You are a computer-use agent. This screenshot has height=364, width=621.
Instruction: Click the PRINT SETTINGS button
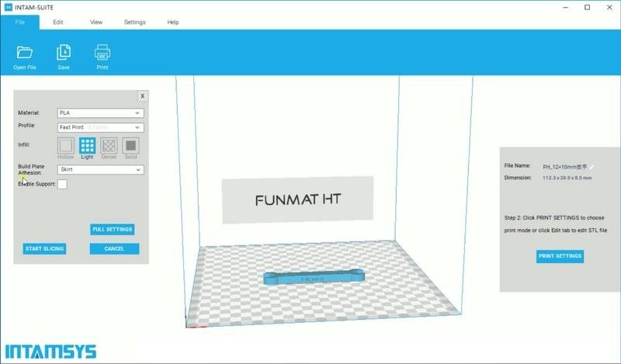(559, 256)
